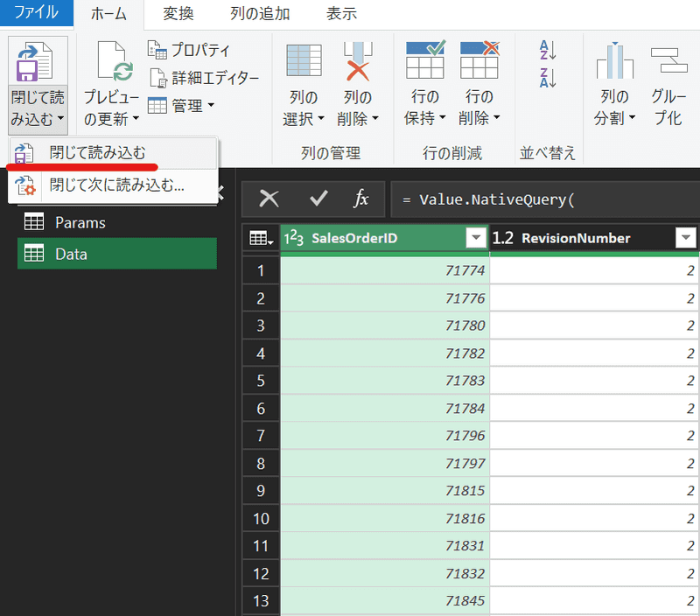This screenshot has width=700, height=616.
Task: Switch to the Transform (変換) tab
Action: point(178,13)
